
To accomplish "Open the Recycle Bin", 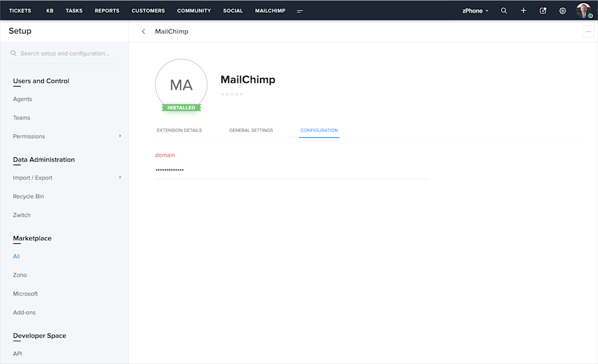I will (28, 196).
